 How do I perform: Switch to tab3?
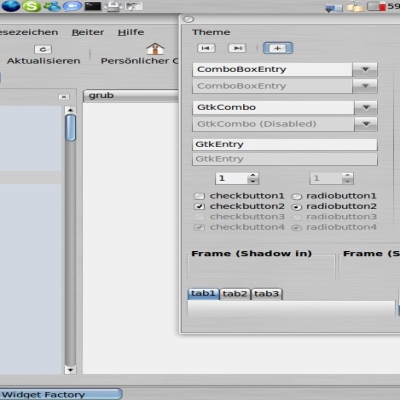266,294
